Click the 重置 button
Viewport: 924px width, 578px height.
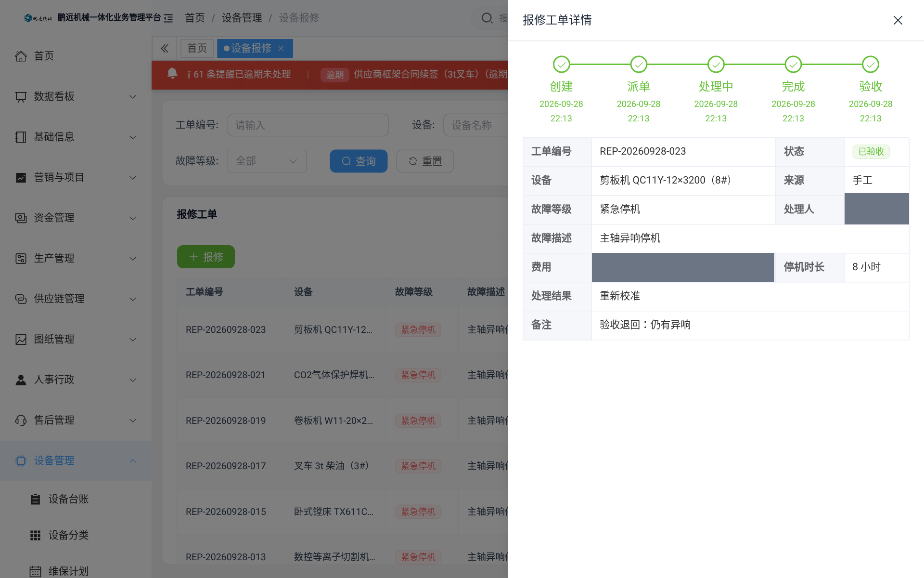(x=425, y=161)
